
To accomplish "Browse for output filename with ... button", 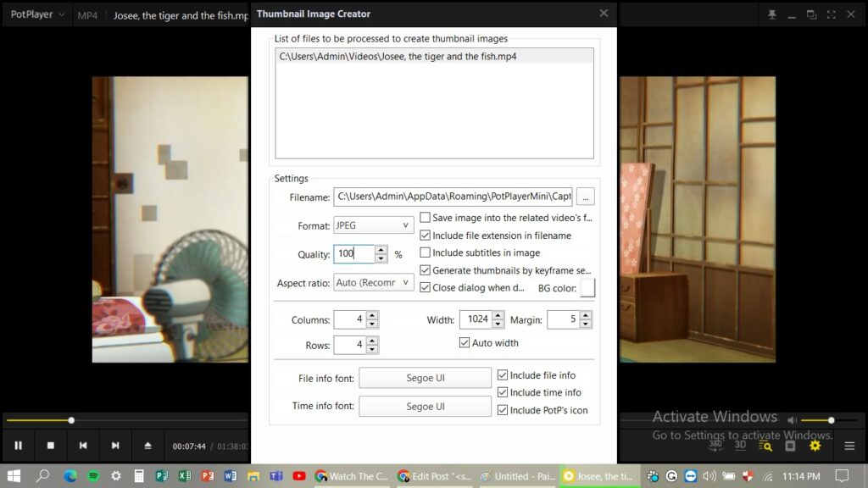I will [586, 197].
